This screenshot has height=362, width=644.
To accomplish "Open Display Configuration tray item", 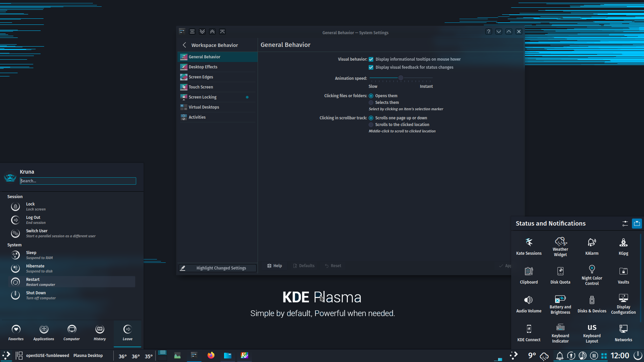I will click(623, 304).
